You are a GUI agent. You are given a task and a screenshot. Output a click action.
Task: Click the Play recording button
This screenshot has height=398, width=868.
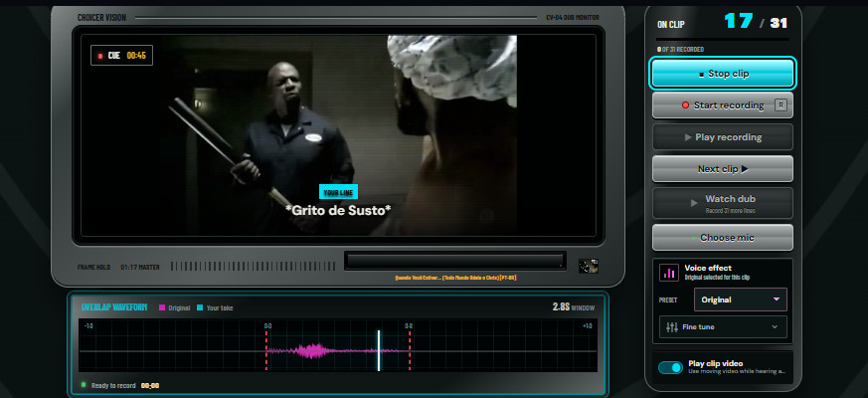(723, 137)
